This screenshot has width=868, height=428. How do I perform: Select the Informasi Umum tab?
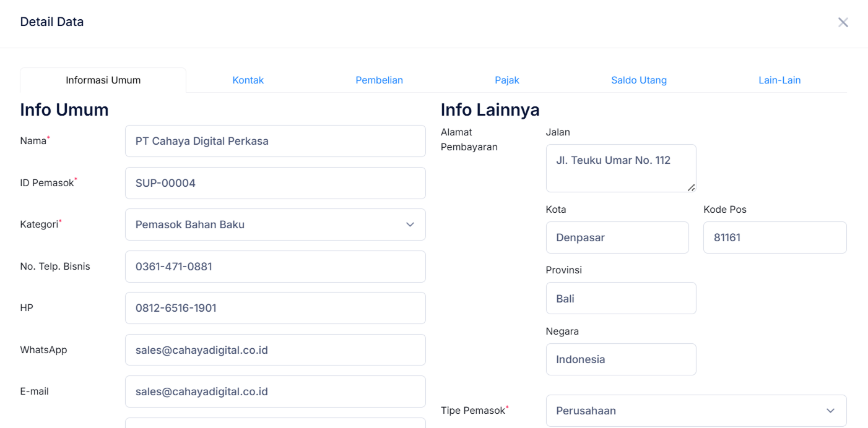(103, 80)
